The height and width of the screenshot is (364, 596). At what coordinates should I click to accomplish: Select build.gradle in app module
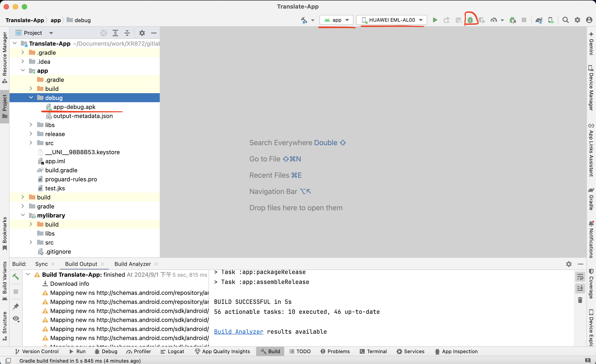point(61,170)
